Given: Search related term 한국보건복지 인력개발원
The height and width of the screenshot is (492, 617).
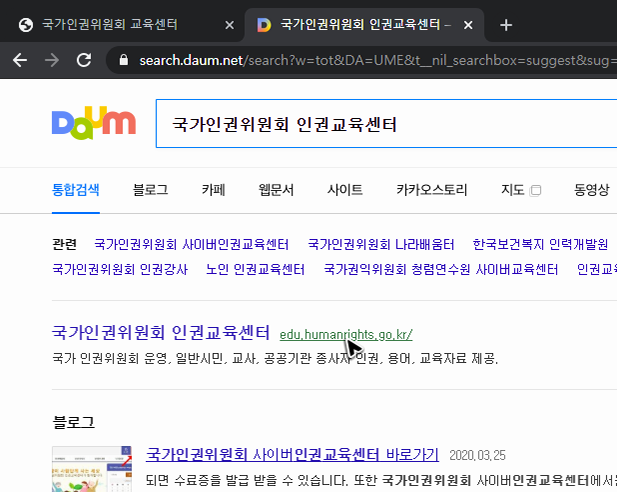Looking at the screenshot, I should coord(540,244).
